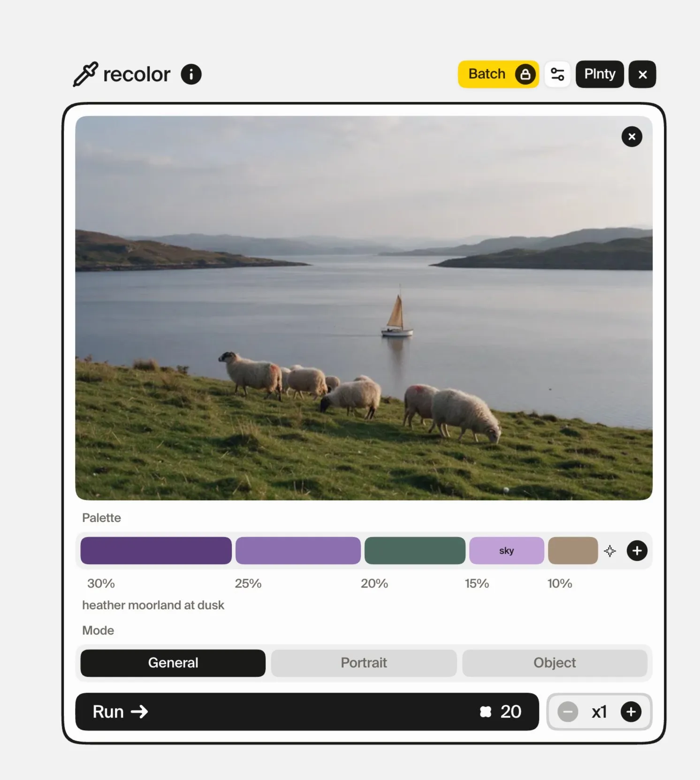Run the recolor
700x780 pixels.
coord(307,711)
